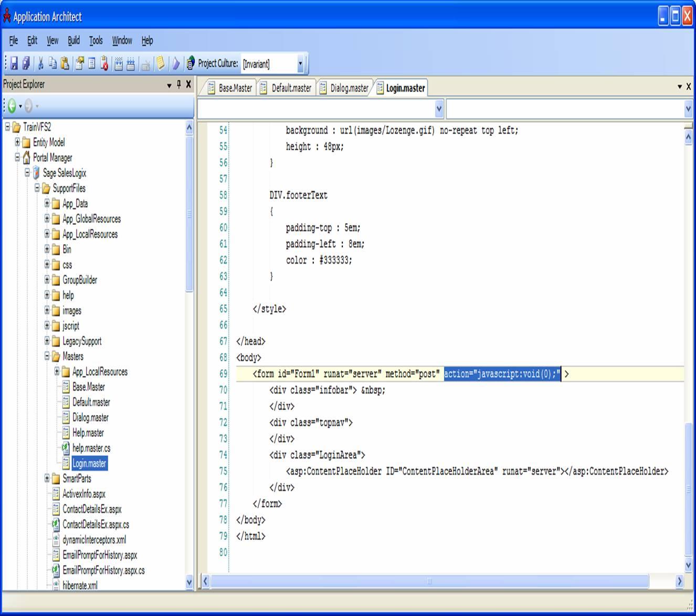696x616 pixels.
Task: Pin the Project Explorer panel
Action: (x=179, y=84)
